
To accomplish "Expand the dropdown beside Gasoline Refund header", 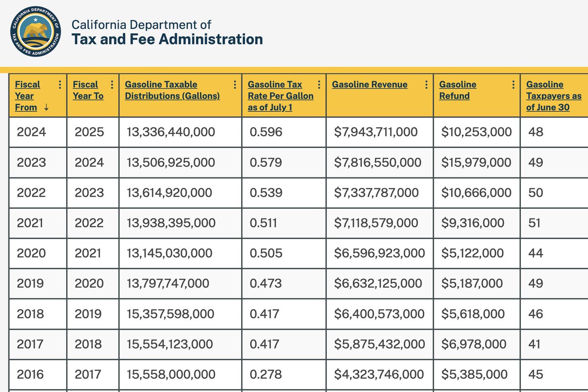I will [x=513, y=84].
